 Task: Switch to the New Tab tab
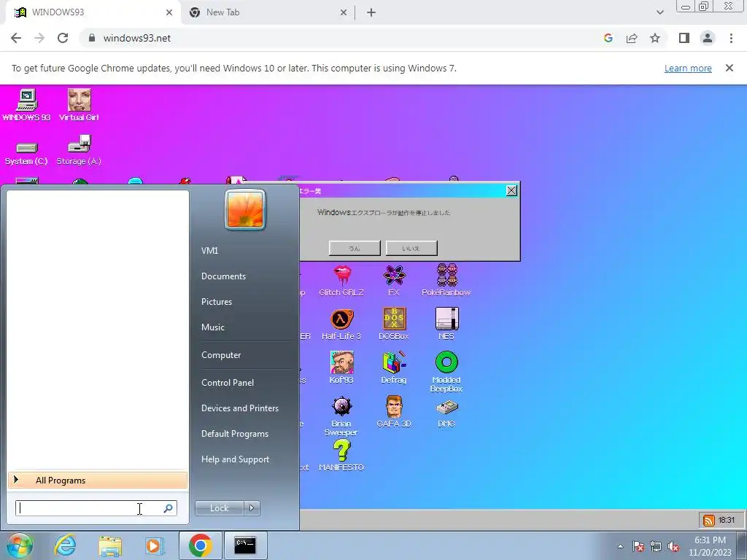pos(267,13)
